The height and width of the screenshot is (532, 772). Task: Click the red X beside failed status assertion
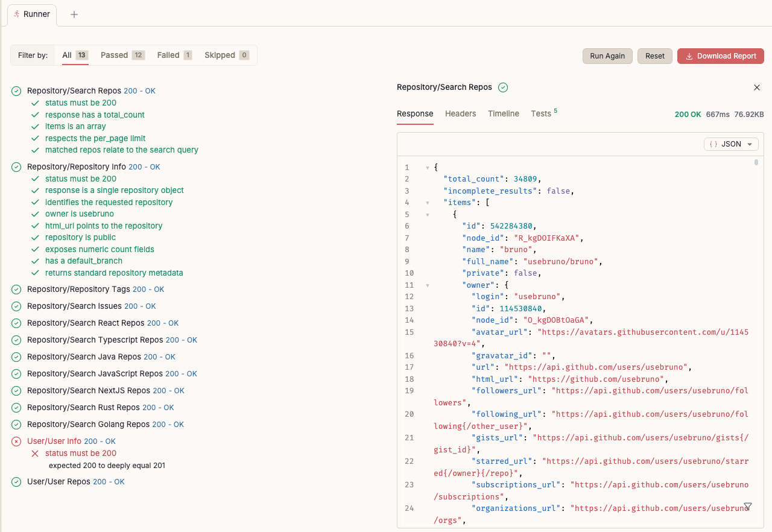pyautogui.click(x=35, y=454)
